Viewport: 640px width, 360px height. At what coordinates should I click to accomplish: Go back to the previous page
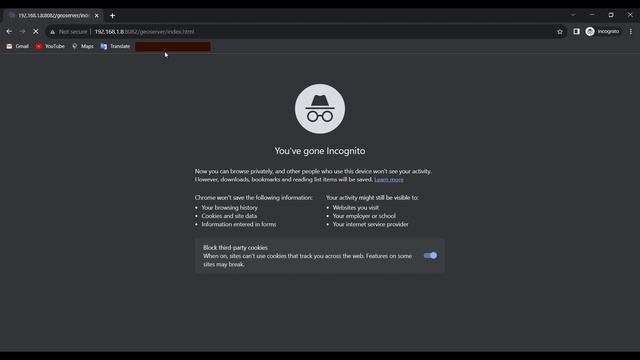[9, 31]
